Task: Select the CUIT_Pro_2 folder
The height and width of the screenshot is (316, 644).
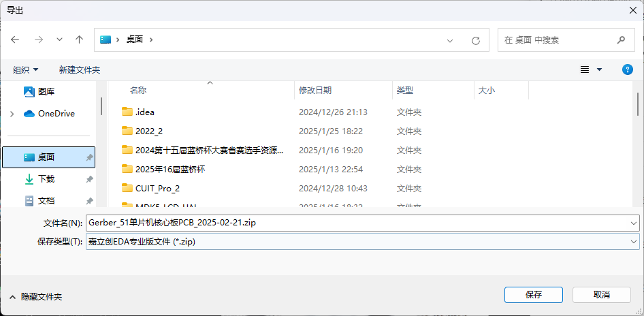Action: pyautogui.click(x=157, y=188)
